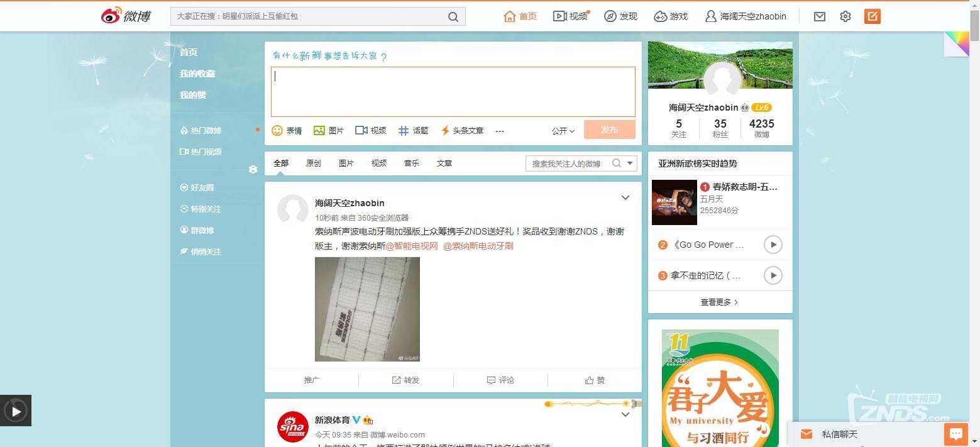
Task: Click the colorful skin corner peel at top-right
Action: [956, 43]
